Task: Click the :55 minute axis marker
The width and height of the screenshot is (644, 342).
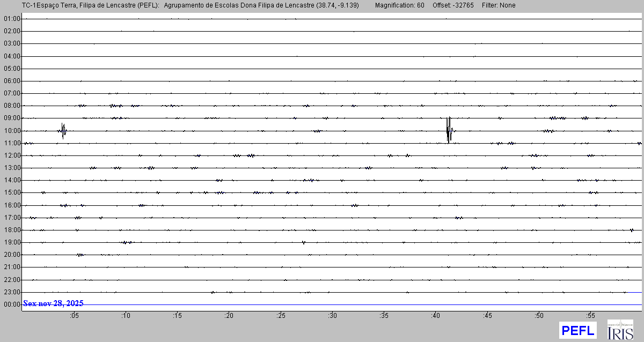Action: [x=590, y=315]
